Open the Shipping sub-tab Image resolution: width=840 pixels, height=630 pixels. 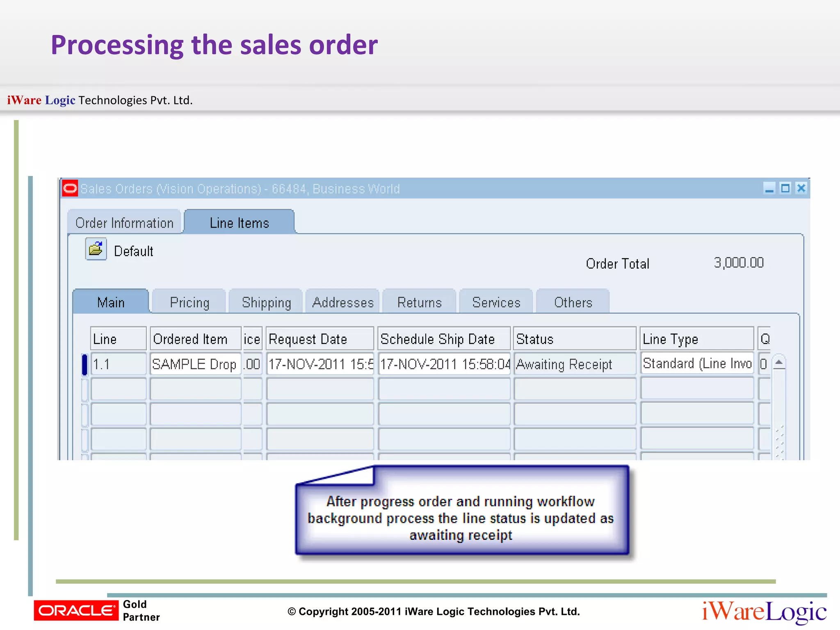tap(266, 302)
